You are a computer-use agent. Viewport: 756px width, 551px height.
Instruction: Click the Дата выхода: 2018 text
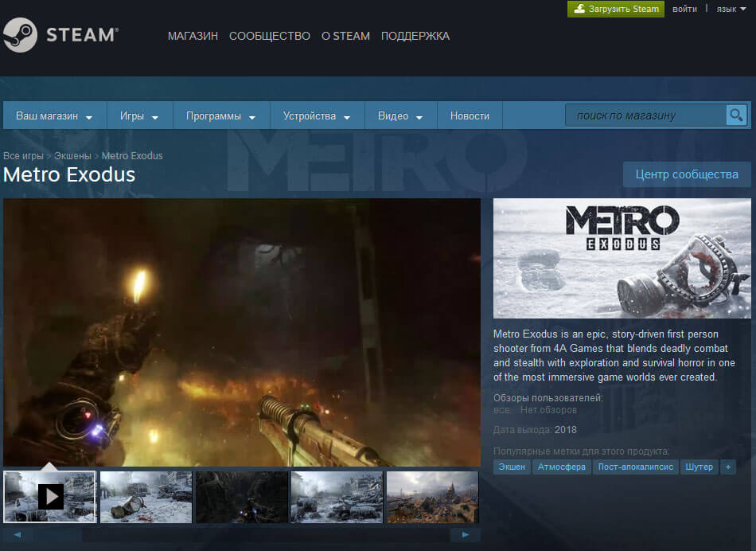coord(535,430)
